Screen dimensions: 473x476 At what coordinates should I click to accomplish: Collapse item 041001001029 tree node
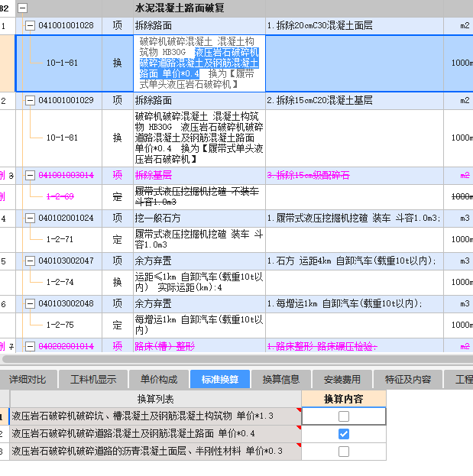pyautogui.click(x=30, y=101)
